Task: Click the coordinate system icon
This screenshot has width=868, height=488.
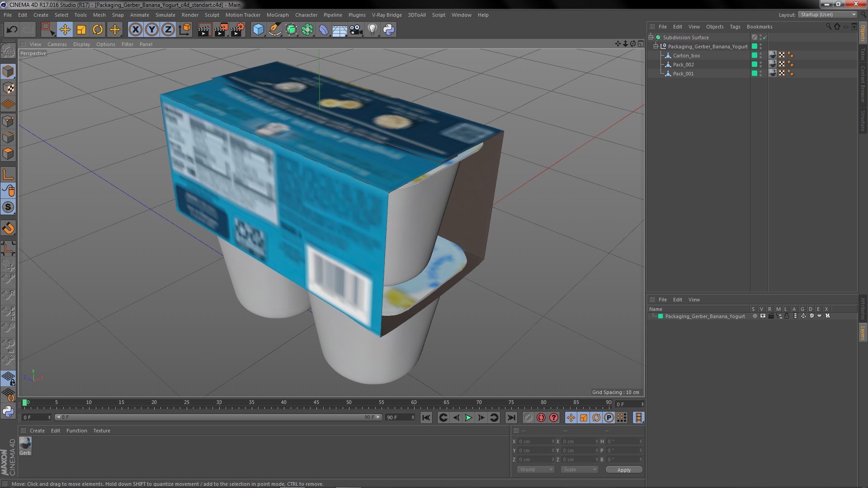Action: tap(185, 30)
